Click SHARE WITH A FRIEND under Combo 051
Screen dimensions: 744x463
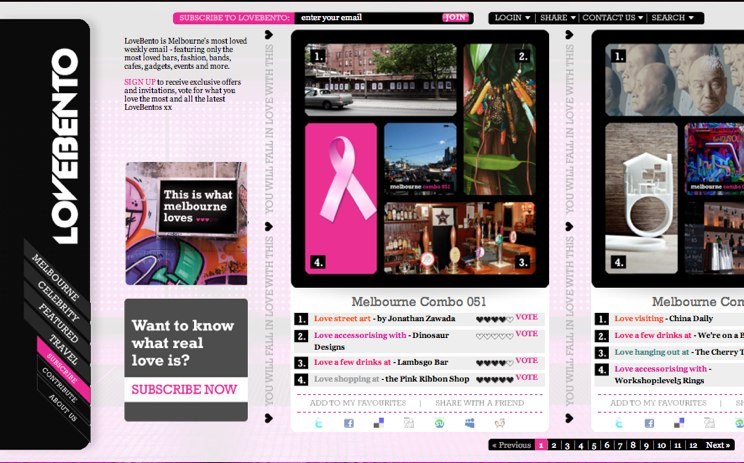point(480,403)
